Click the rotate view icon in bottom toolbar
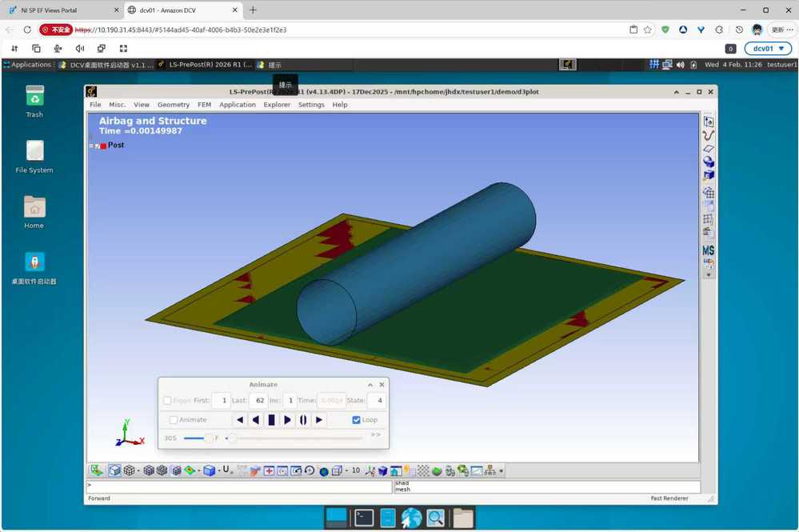The height and width of the screenshot is (532, 799). (x=309, y=471)
